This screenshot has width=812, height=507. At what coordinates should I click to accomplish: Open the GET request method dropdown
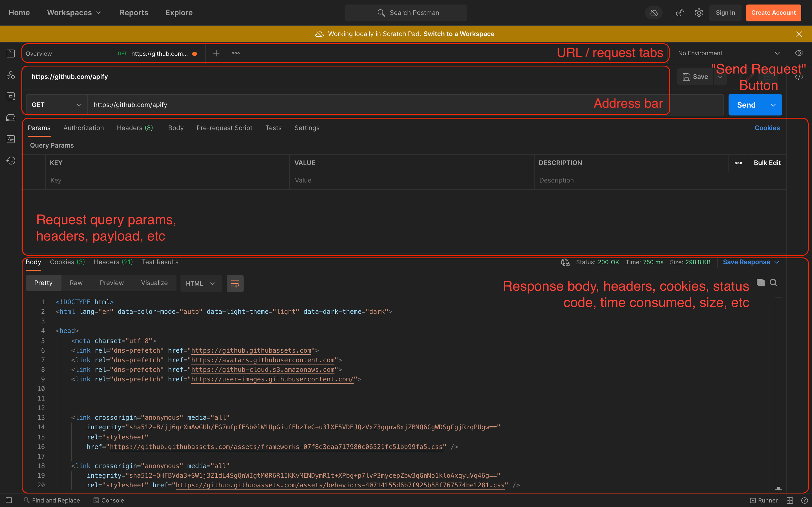[x=56, y=104]
